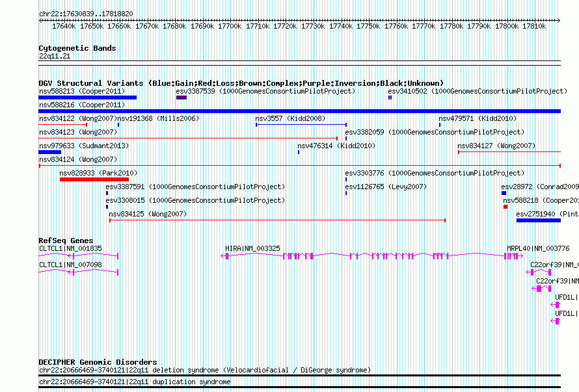Screen dimensions: 579x392
Task: Click the Cytogenetic Bands track title
Action: click(x=77, y=48)
